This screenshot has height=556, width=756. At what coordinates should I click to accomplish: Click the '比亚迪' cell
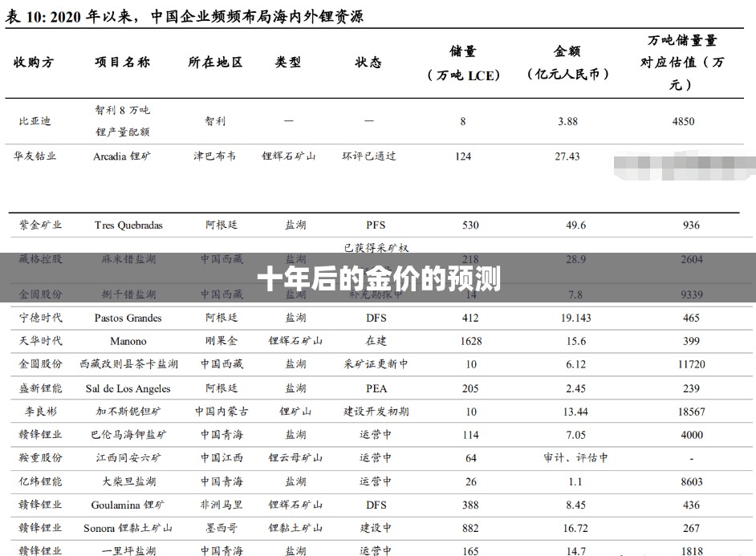tap(35, 121)
